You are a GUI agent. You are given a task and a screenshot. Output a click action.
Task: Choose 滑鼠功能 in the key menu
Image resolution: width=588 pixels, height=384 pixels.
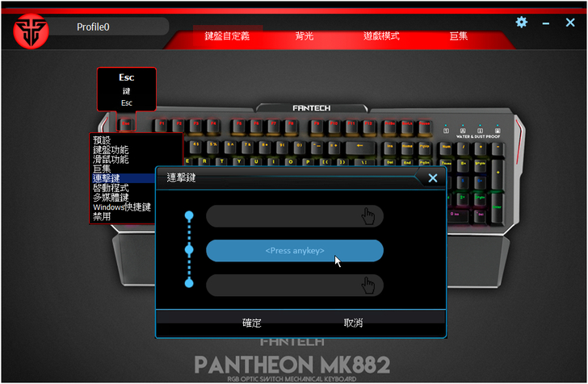(111, 159)
